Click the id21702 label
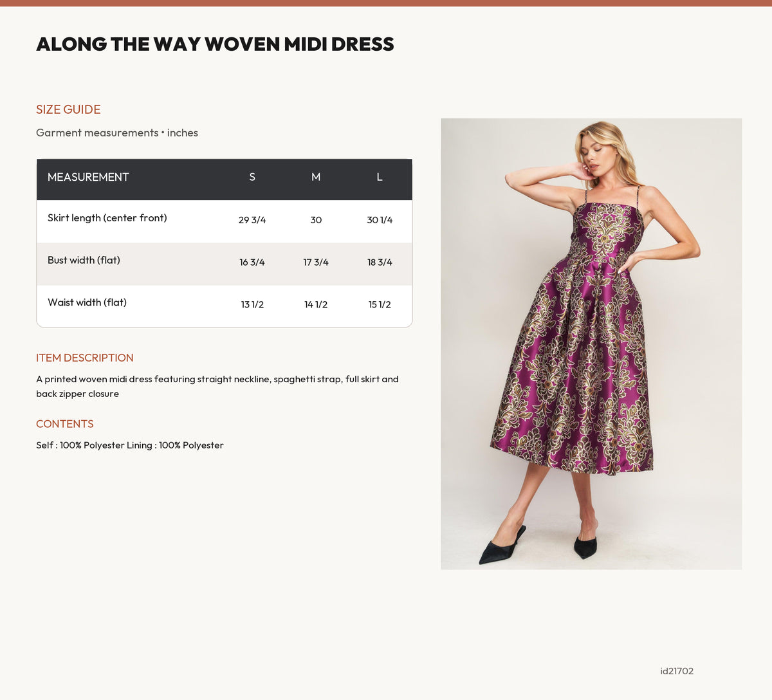Viewport: 772px width, 700px height. [677, 671]
